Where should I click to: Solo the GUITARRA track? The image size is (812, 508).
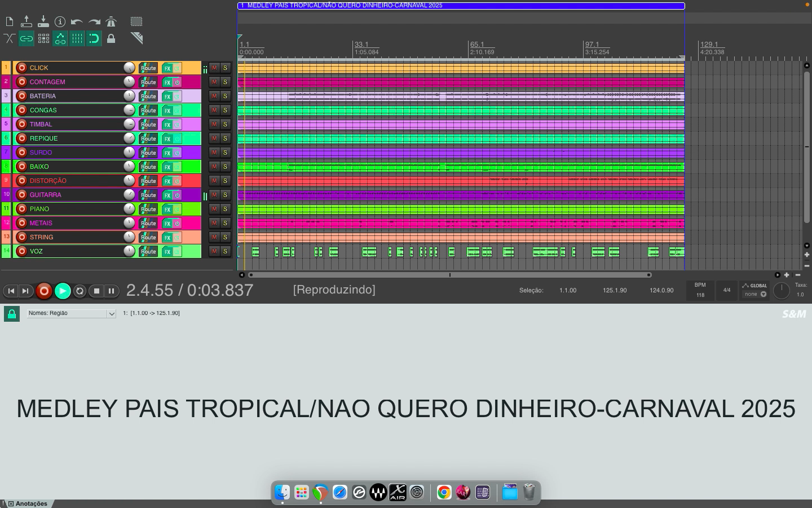click(224, 195)
